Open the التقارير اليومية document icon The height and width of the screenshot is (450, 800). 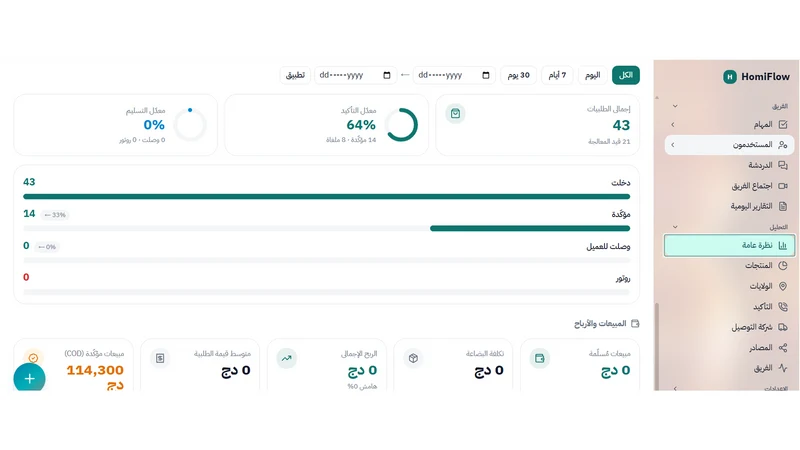783,206
